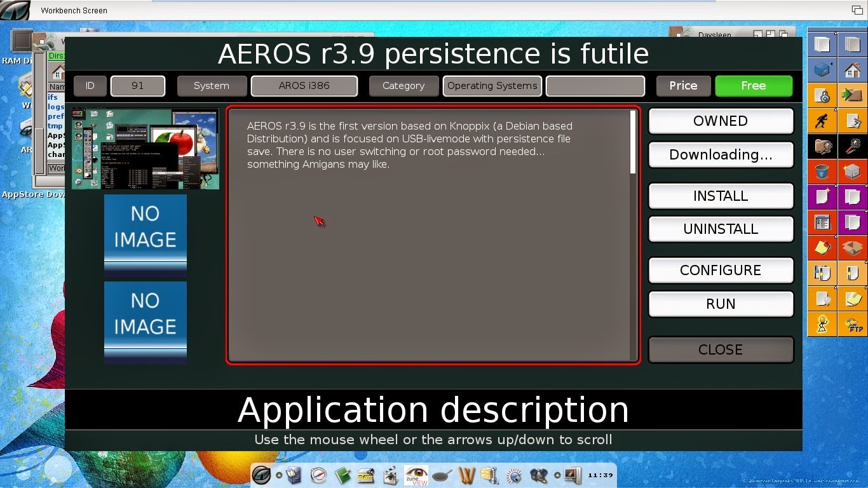Open the binoculars search icon in the dock
This screenshot has width=868, height=488.
pyautogui.click(x=539, y=475)
